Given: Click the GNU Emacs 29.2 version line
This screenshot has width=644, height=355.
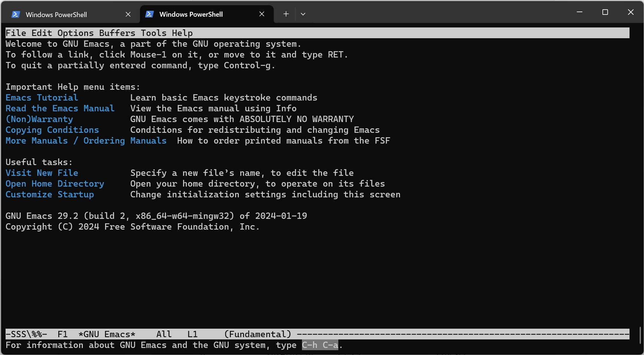Looking at the screenshot, I should [156, 216].
